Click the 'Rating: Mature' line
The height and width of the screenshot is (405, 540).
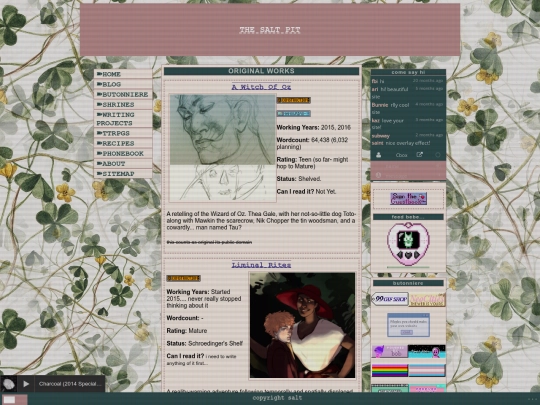(187, 331)
